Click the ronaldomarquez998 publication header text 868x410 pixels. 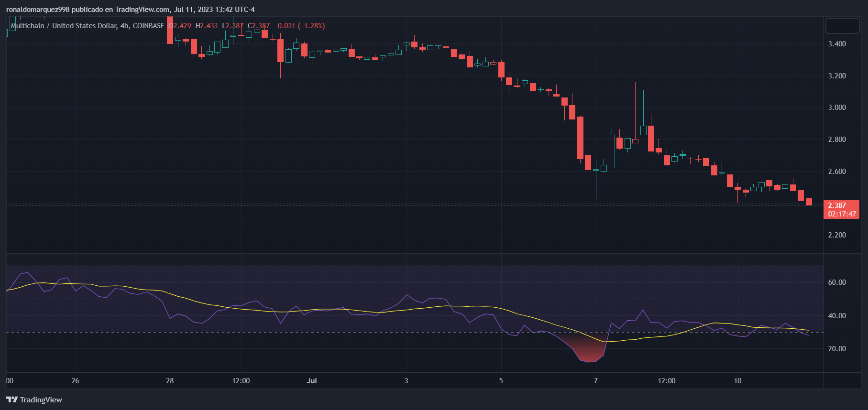point(130,10)
